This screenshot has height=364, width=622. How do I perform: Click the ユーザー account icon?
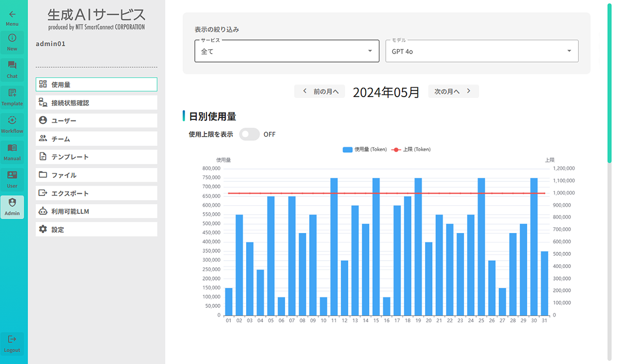tap(43, 120)
